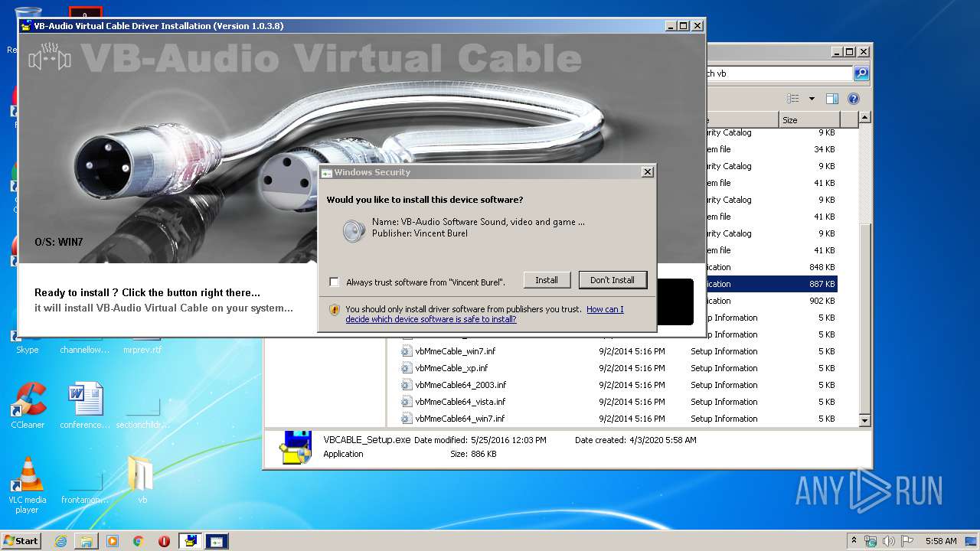Open the 'How can I decide' help link

pyautogui.click(x=485, y=314)
